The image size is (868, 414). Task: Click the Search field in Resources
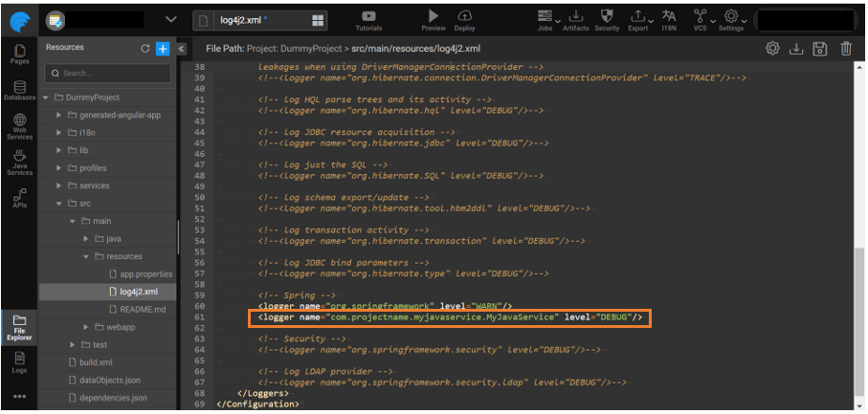[110, 73]
